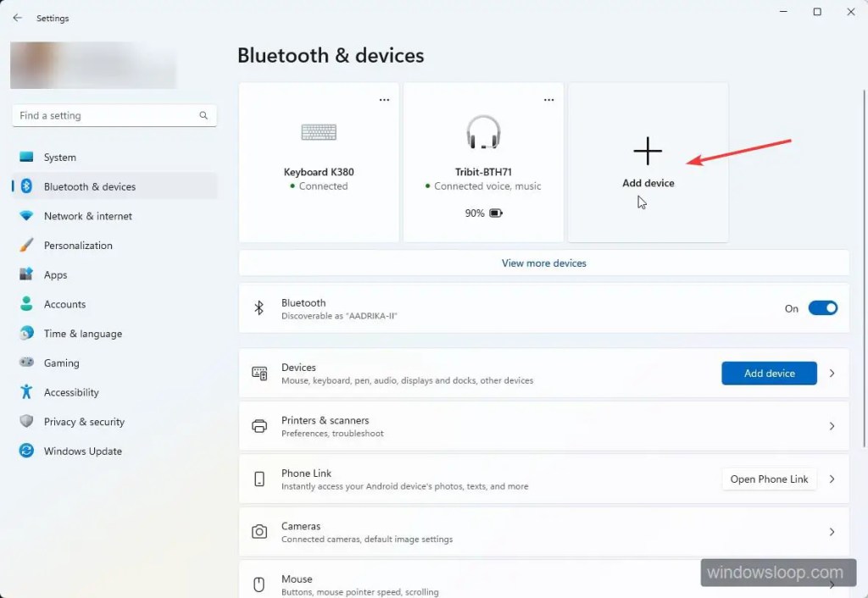The width and height of the screenshot is (868, 598).
Task: Open the Keyboard K380 three-dot menu
Action: (x=384, y=100)
